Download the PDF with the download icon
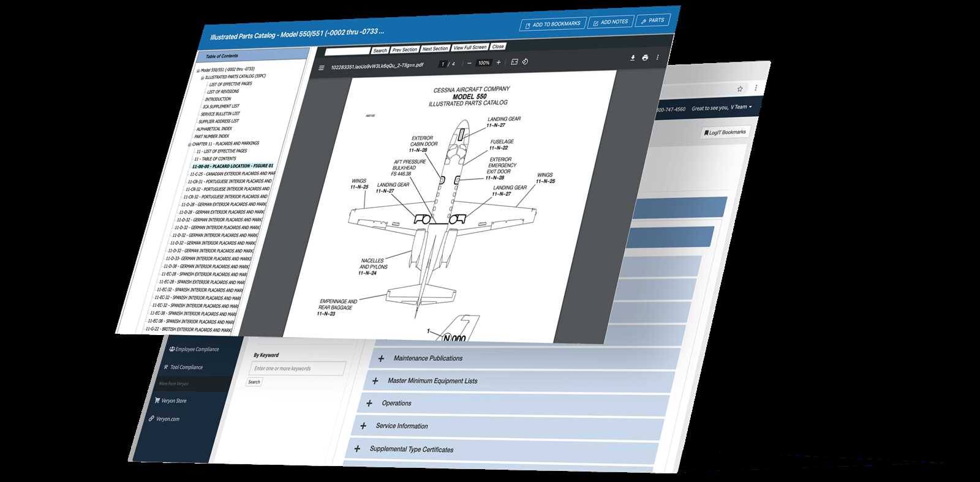This screenshot has width=980, height=482. click(633, 58)
